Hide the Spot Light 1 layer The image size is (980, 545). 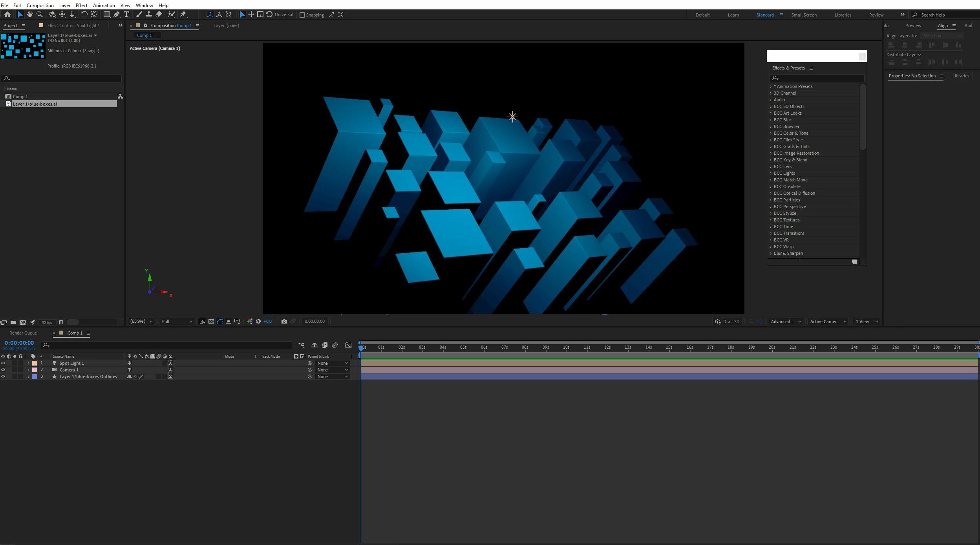click(x=3, y=363)
